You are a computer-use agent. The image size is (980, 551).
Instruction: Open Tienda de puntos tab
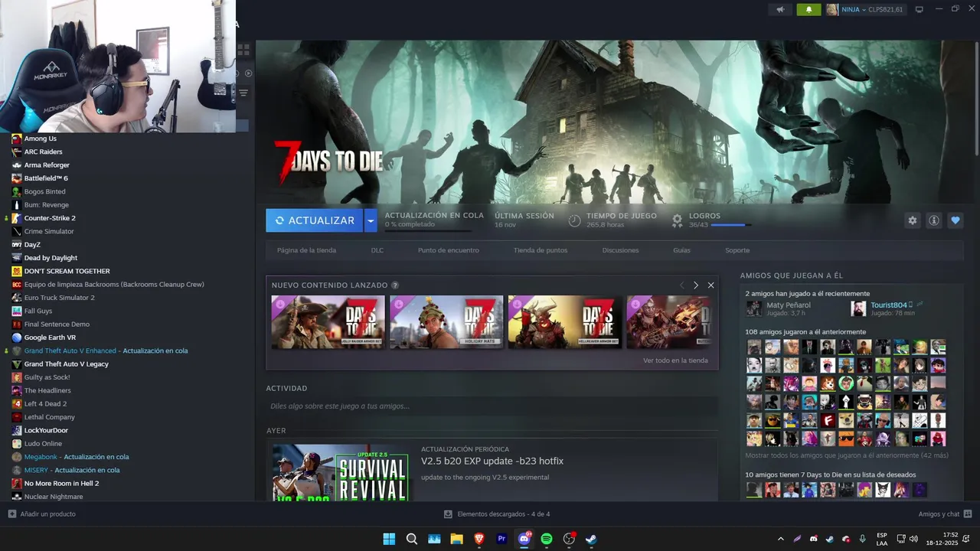click(541, 250)
